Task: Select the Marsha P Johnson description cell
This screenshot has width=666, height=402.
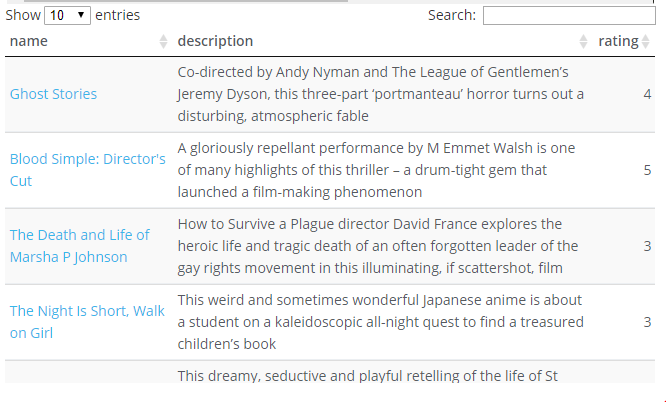Action: [380, 246]
